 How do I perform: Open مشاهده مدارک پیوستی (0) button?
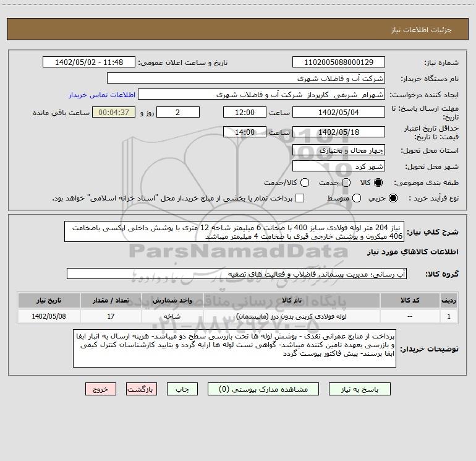click(263, 389)
